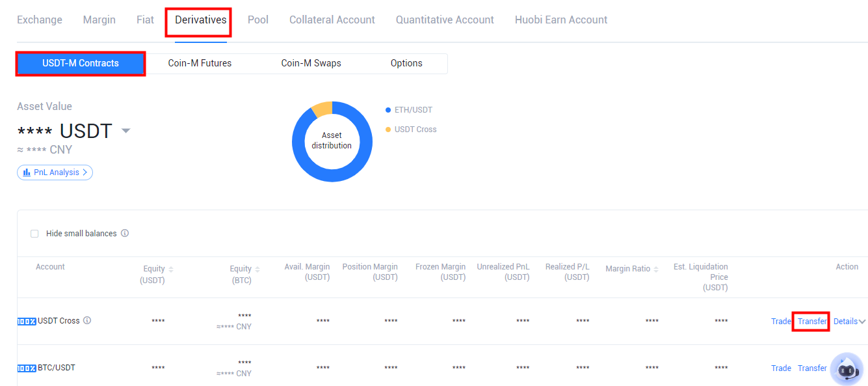Click Transfer in the USDT Cross row
Screen dimensions: 868x386
pos(812,322)
